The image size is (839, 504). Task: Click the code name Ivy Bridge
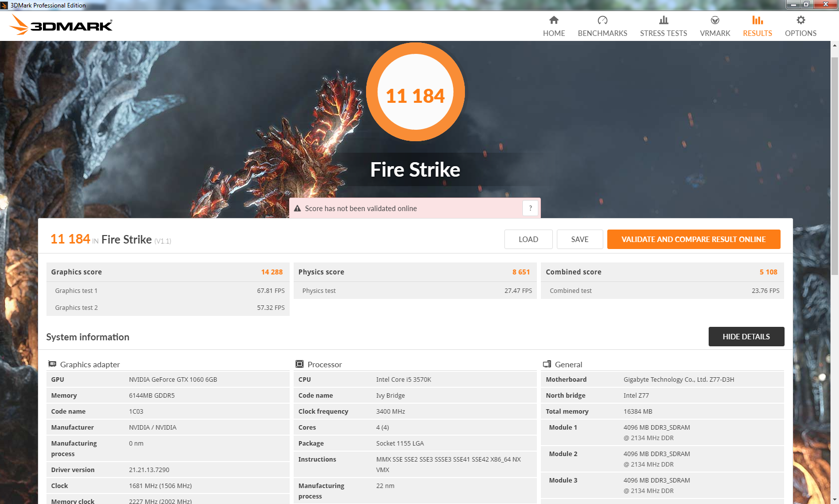click(391, 395)
